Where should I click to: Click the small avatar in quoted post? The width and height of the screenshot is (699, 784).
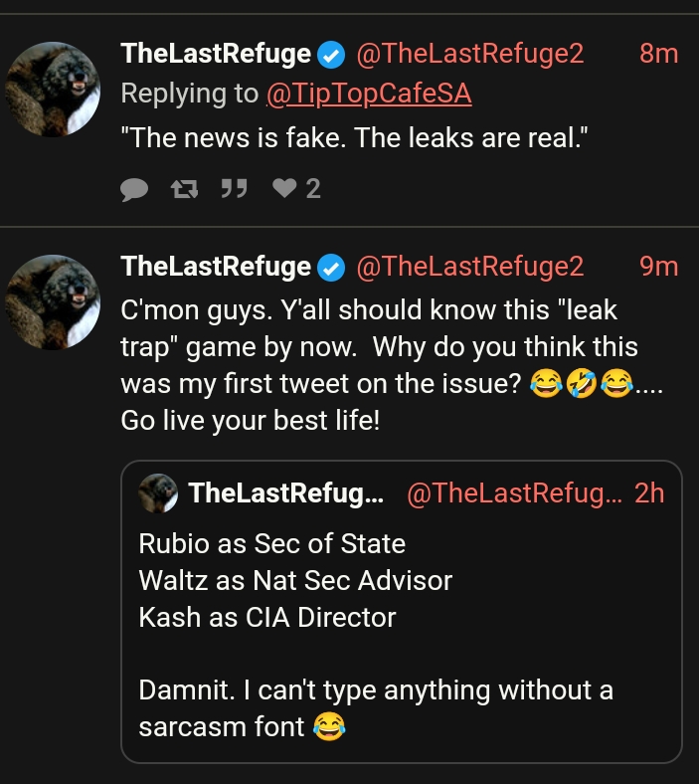click(158, 492)
